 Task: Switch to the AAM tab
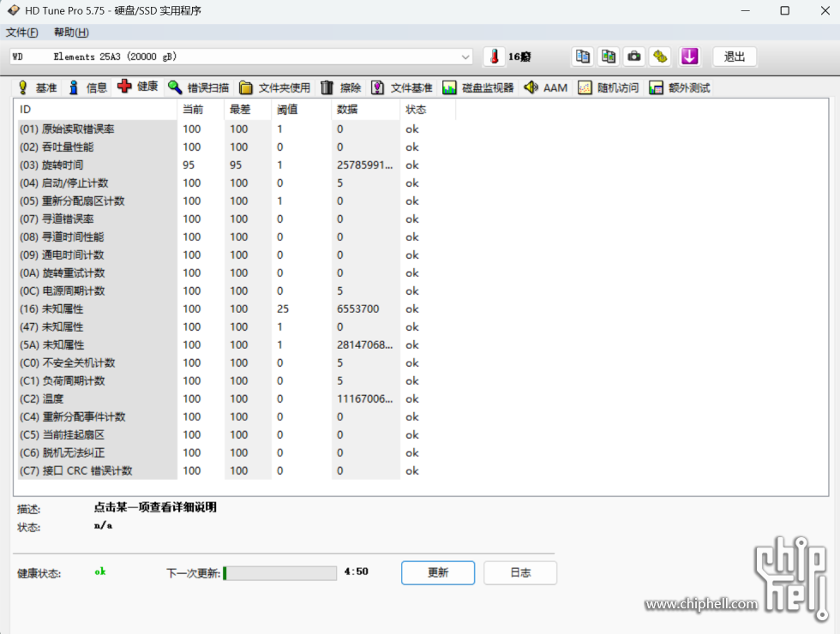click(545, 87)
